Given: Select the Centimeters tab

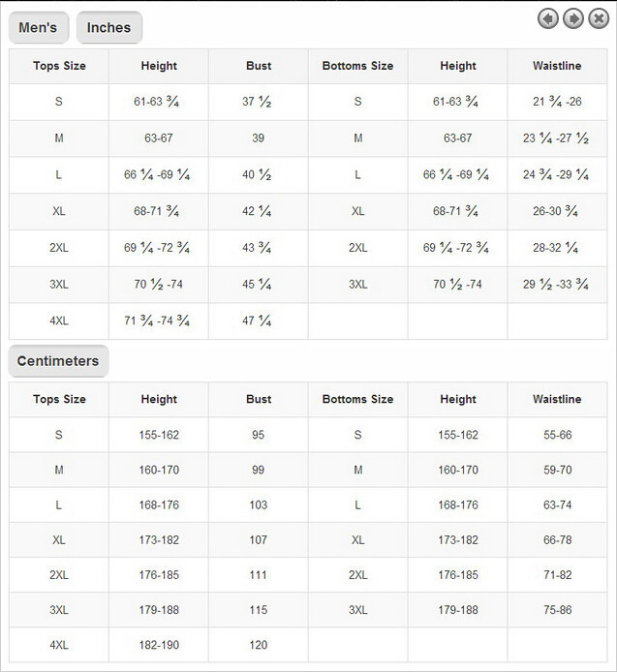Looking at the screenshot, I should pyautogui.click(x=58, y=361).
